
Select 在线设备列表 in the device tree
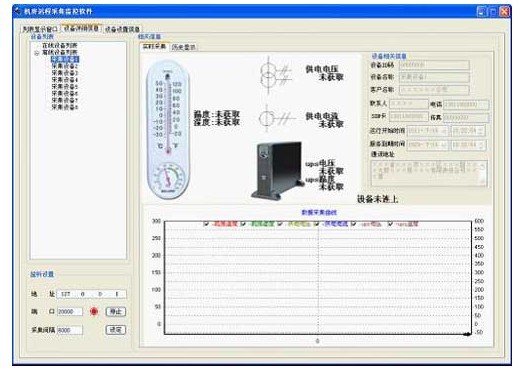tap(59, 45)
